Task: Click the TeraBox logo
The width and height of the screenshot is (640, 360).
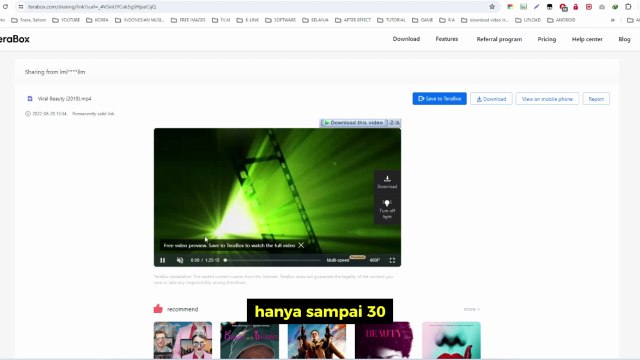Action: point(15,39)
